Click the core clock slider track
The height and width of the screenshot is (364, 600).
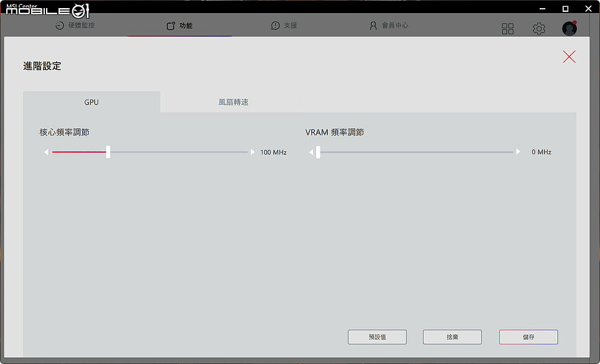coord(149,152)
